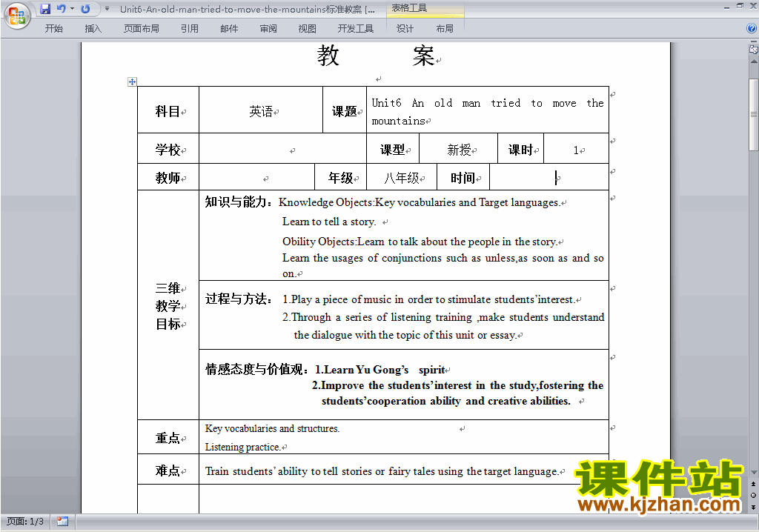Click the 三维 教学 目标 cell
The image size is (759, 532).
coord(168,305)
